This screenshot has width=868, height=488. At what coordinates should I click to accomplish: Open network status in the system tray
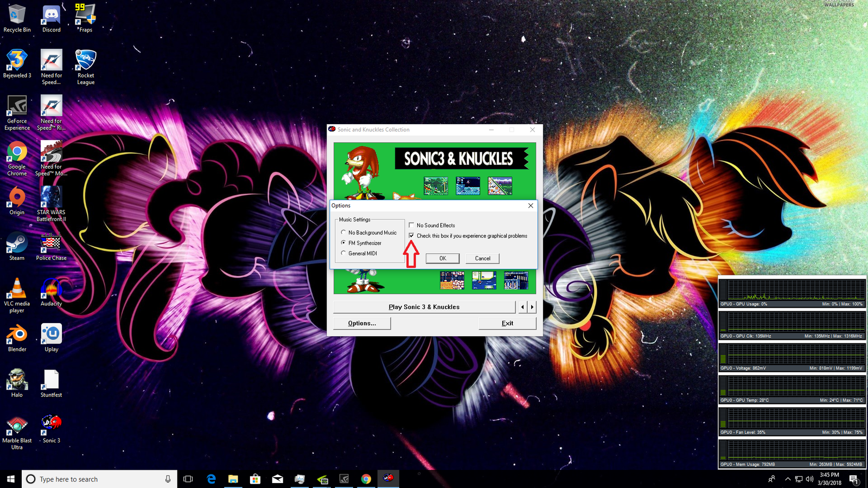pyautogui.click(x=799, y=479)
